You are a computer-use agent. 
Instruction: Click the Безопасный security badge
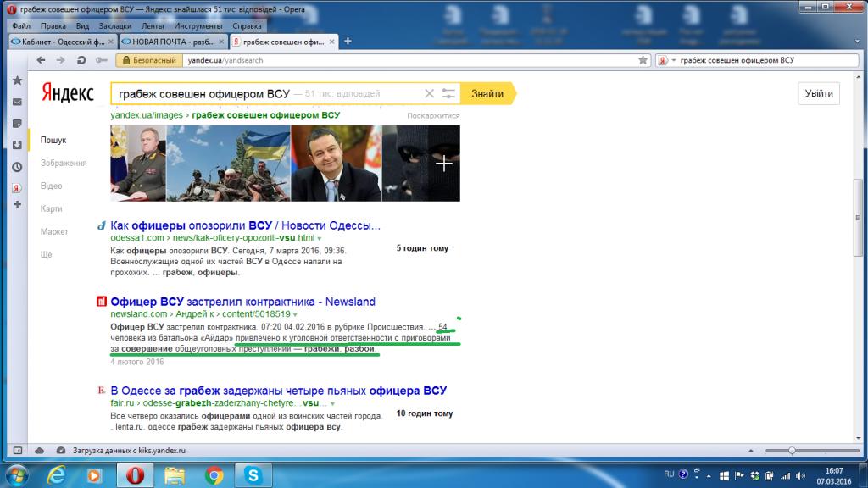(x=149, y=60)
